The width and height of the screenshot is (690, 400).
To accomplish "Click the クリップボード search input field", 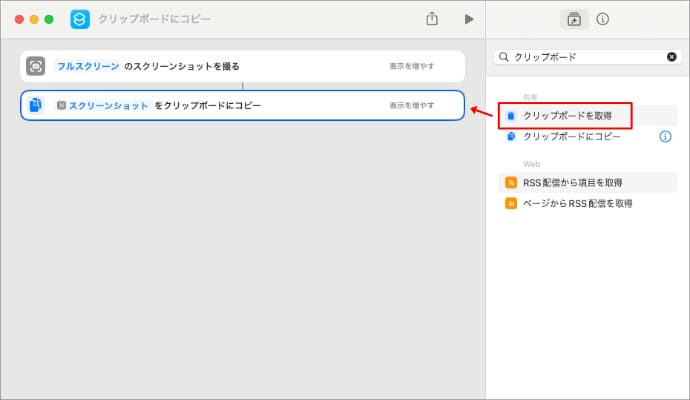I will tap(587, 57).
